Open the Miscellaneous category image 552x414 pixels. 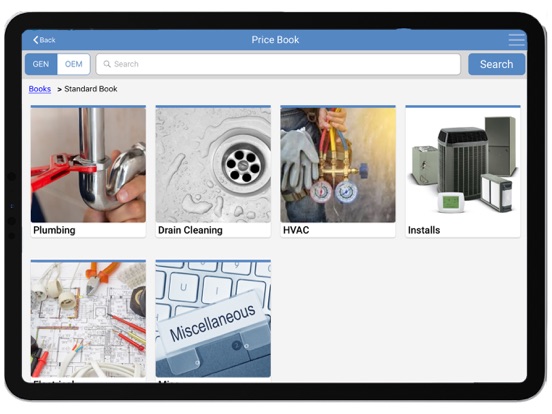click(x=213, y=320)
